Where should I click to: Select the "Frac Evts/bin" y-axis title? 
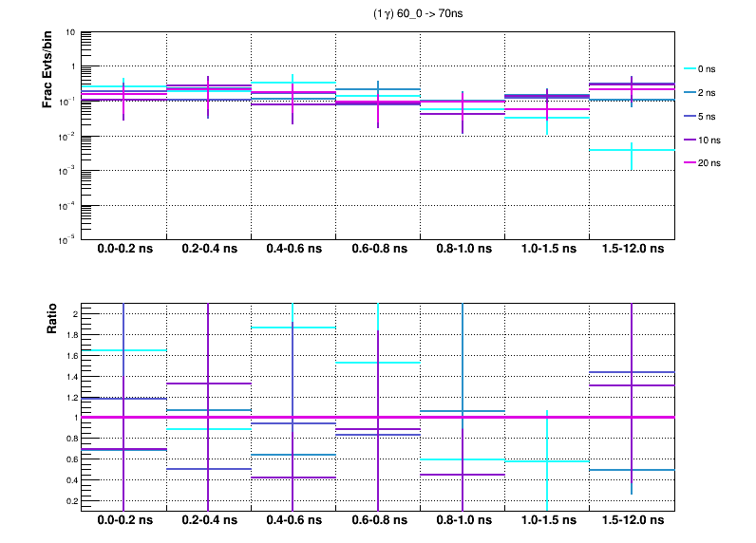click(x=47, y=71)
